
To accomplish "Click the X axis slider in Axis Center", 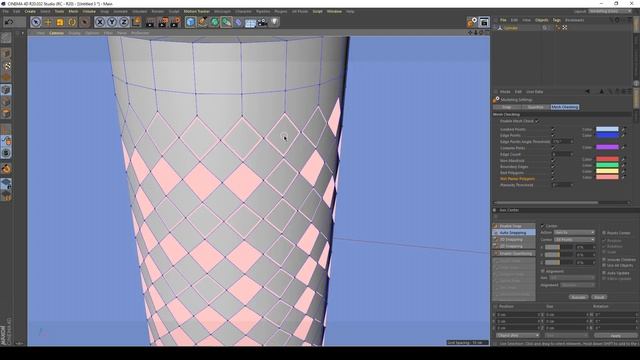I will point(558,247).
